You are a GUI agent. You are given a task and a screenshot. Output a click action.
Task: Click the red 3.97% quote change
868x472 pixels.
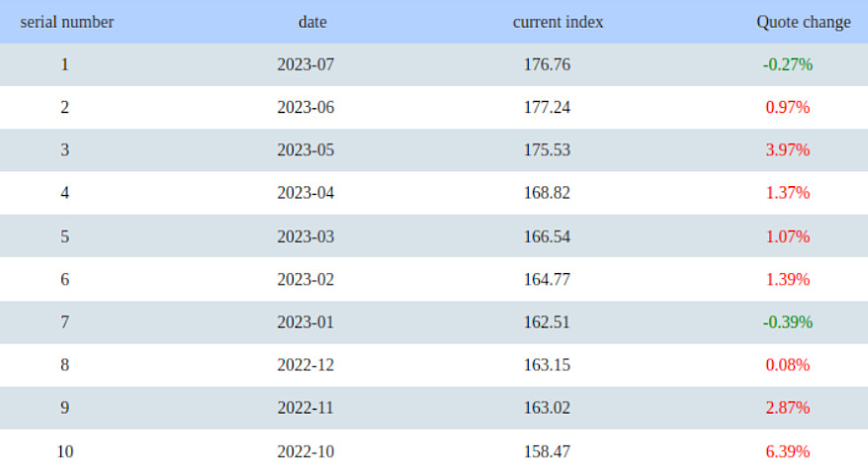click(787, 150)
